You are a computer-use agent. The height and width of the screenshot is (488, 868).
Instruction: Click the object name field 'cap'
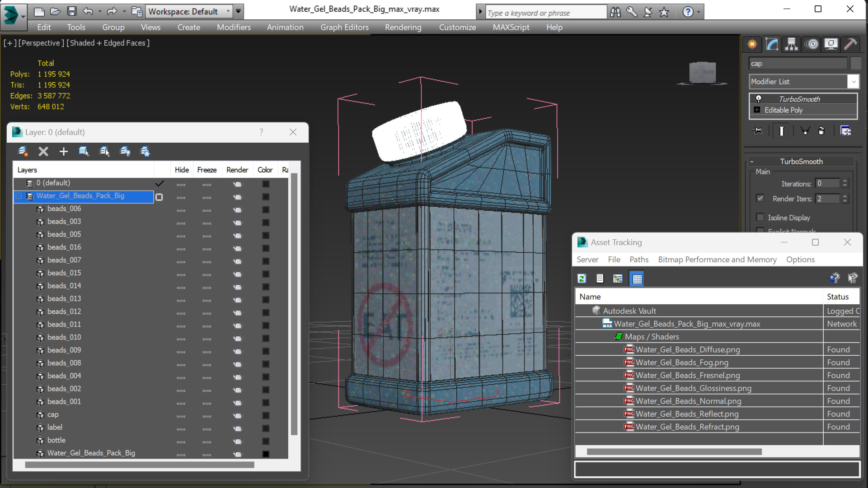point(798,64)
